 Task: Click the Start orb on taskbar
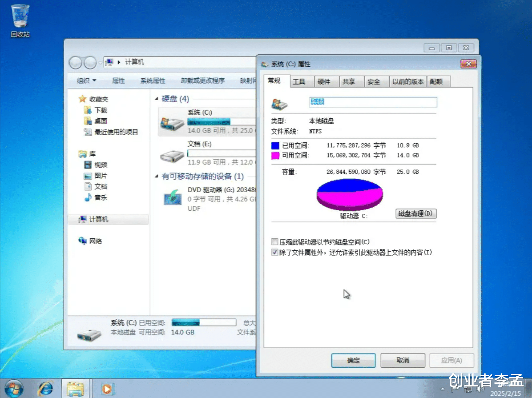14,389
